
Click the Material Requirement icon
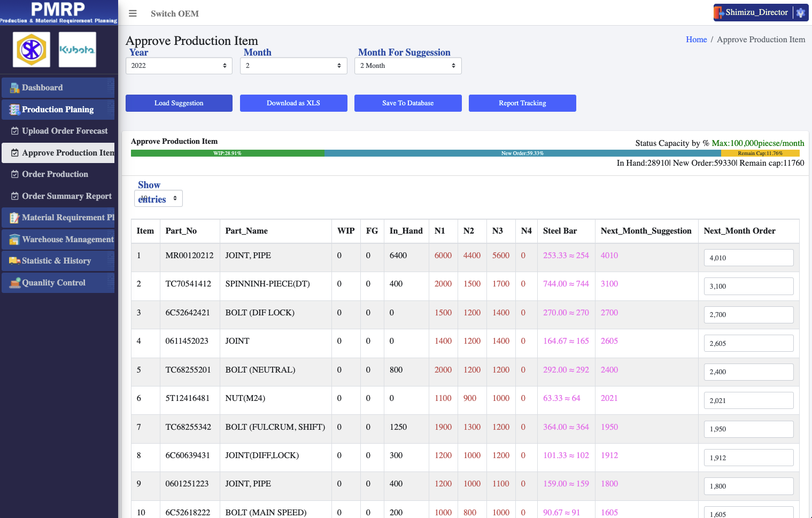(14, 218)
